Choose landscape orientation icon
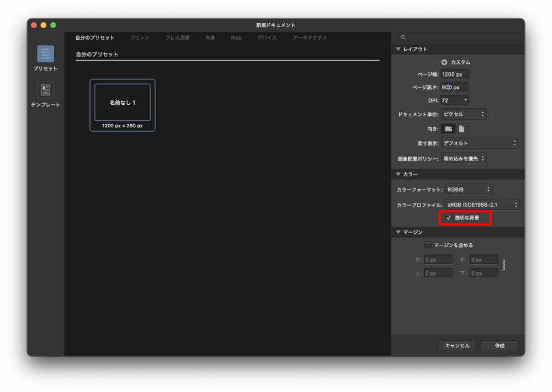552x392 pixels. coord(448,128)
